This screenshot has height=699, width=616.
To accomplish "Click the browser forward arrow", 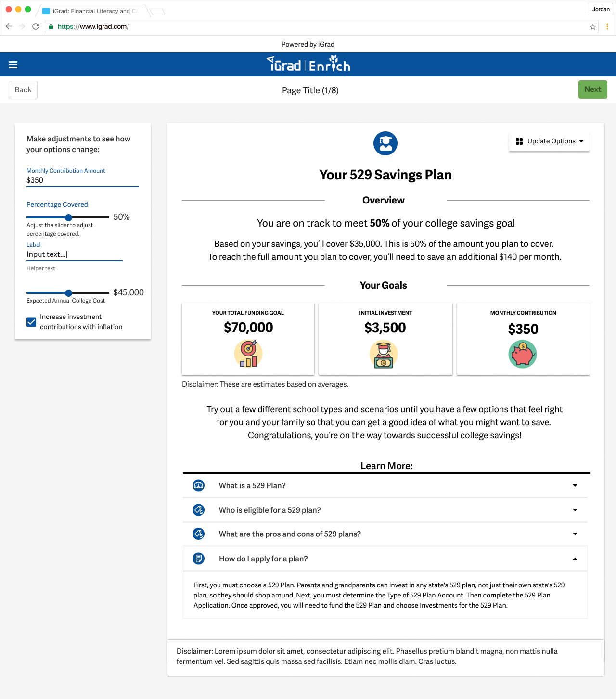I will [x=22, y=26].
